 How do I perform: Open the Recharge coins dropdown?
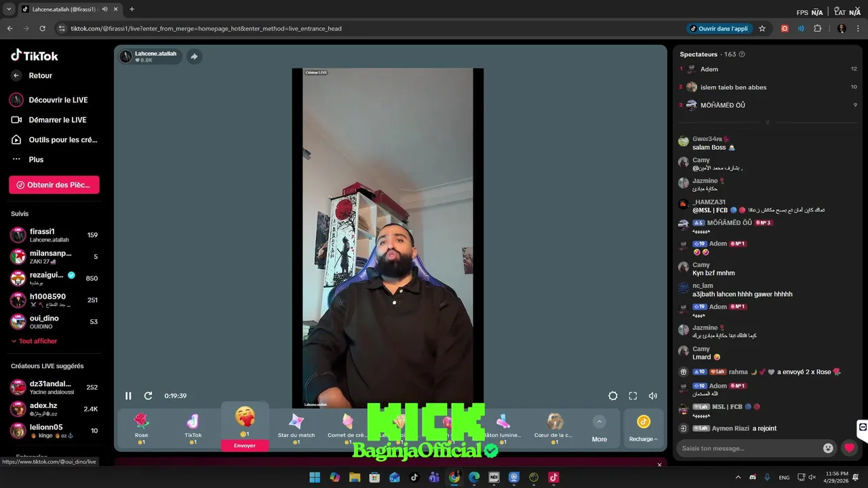coord(644,428)
